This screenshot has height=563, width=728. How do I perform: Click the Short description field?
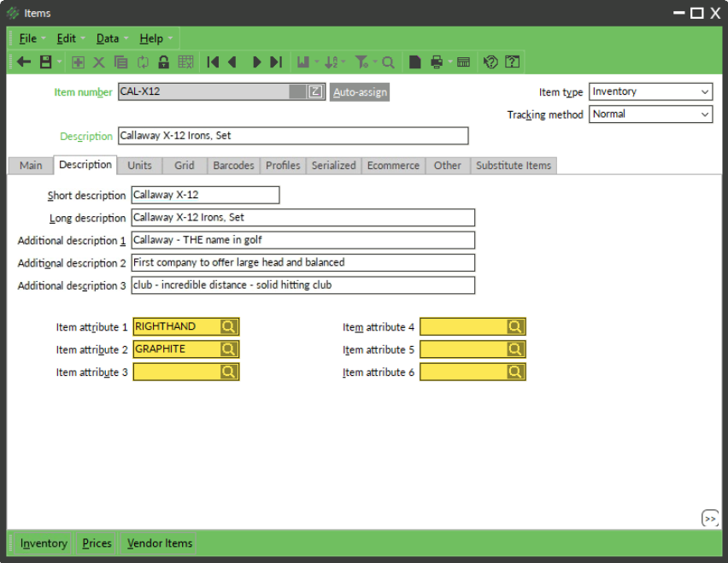point(205,195)
